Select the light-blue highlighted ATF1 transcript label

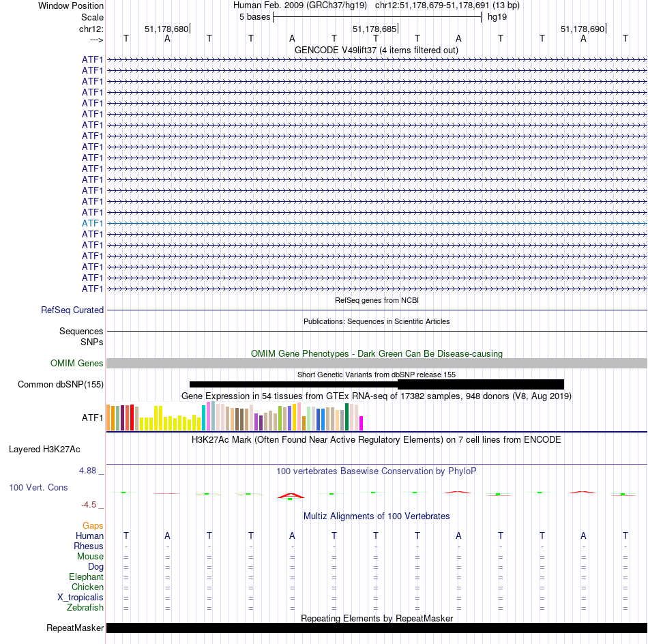point(92,223)
